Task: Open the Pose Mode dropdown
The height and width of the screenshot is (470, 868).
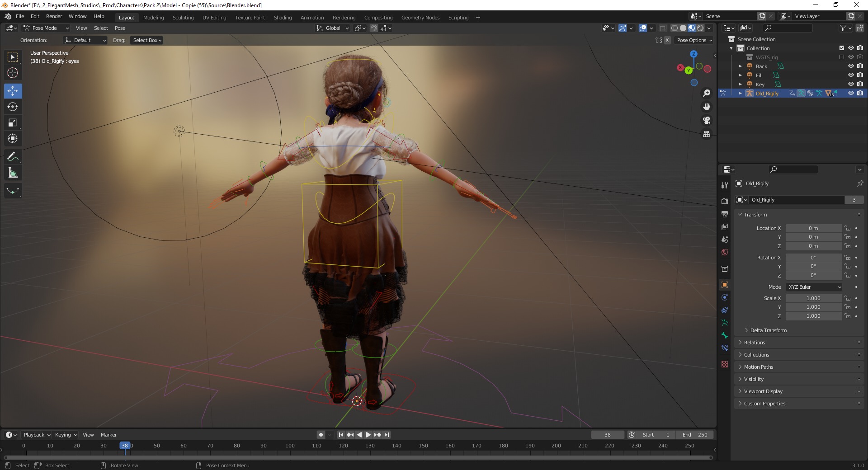Action: pos(46,28)
